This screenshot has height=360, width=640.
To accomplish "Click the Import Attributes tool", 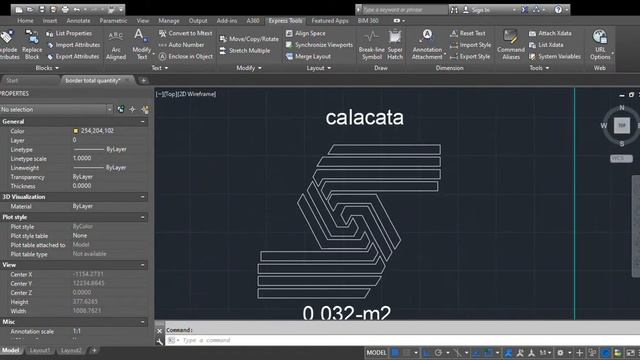I will 73,45.
